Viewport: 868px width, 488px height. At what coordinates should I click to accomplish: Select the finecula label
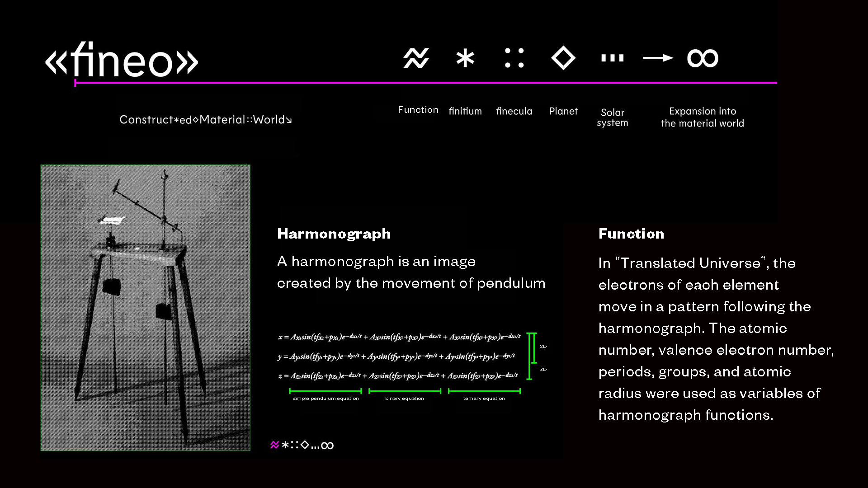coord(514,111)
